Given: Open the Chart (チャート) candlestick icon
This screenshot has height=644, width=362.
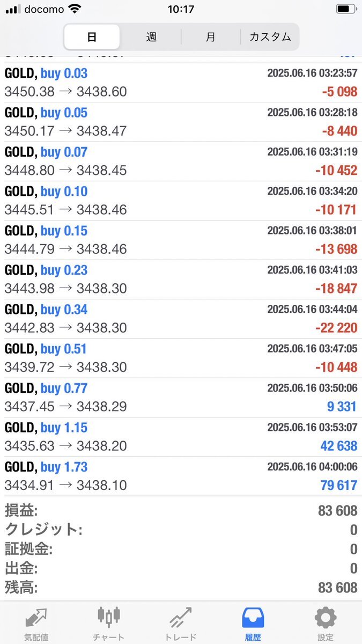Looking at the screenshot, I should point(108,618).
